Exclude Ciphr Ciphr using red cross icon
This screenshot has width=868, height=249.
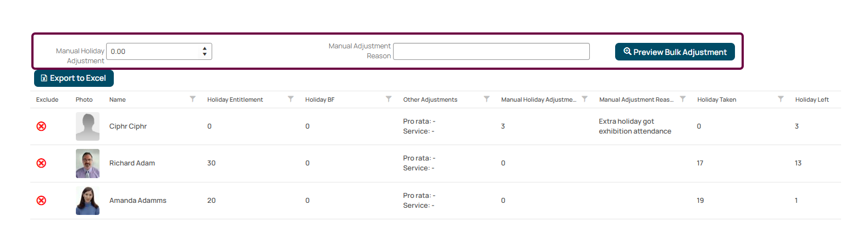[x=41, y=126]
